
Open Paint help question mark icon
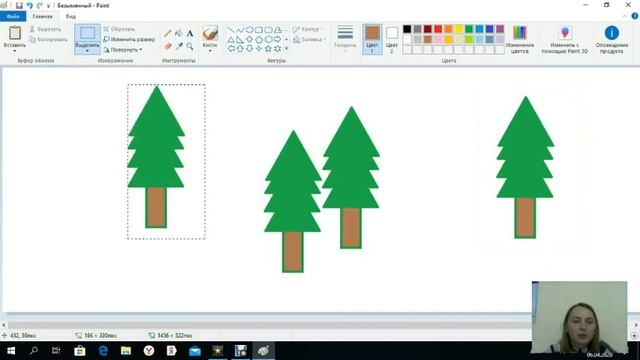pos(635,16)
